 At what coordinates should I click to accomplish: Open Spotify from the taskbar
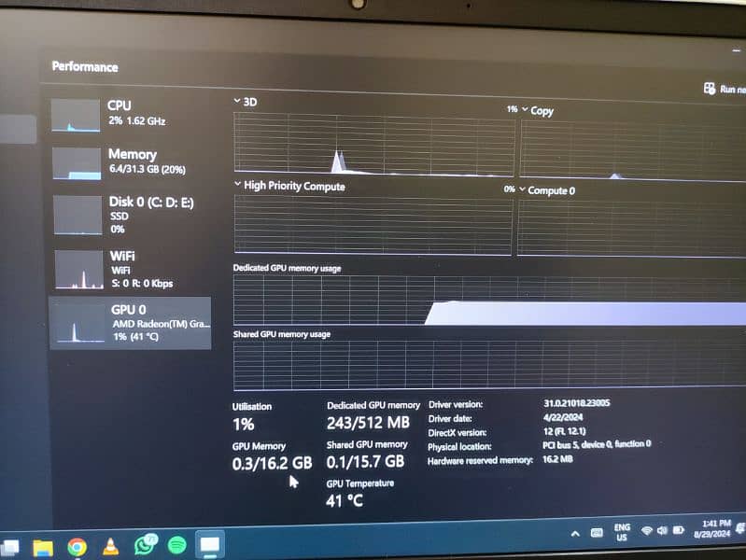pos(177,545)
